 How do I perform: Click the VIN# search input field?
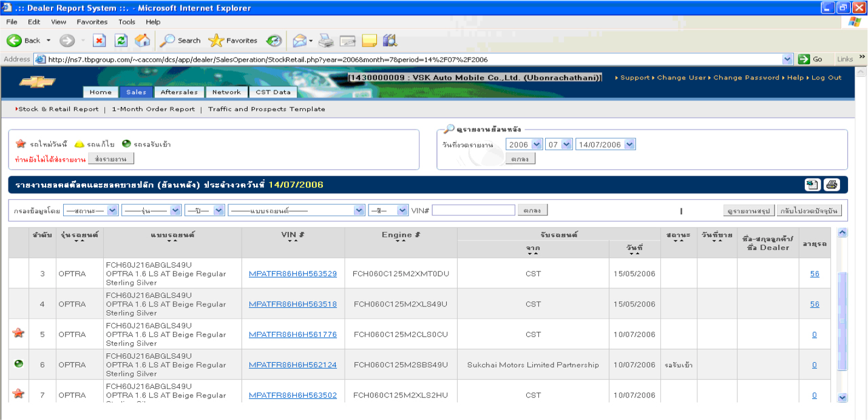473,210
